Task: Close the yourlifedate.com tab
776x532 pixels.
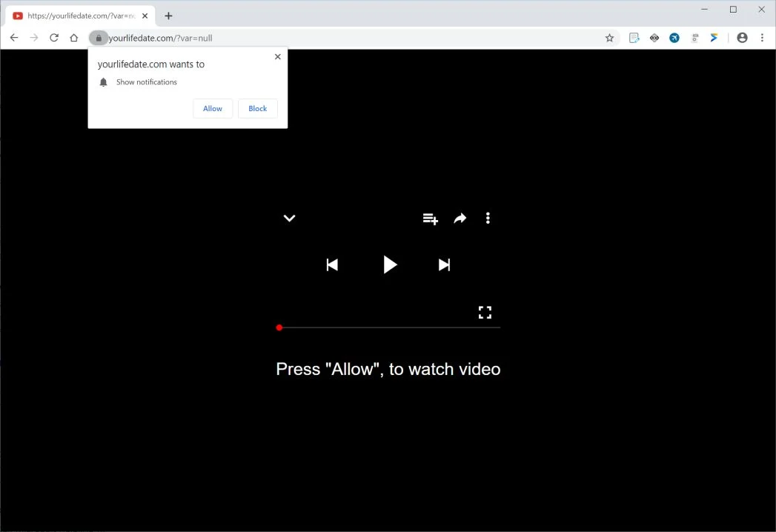Action: click(145, 16)
